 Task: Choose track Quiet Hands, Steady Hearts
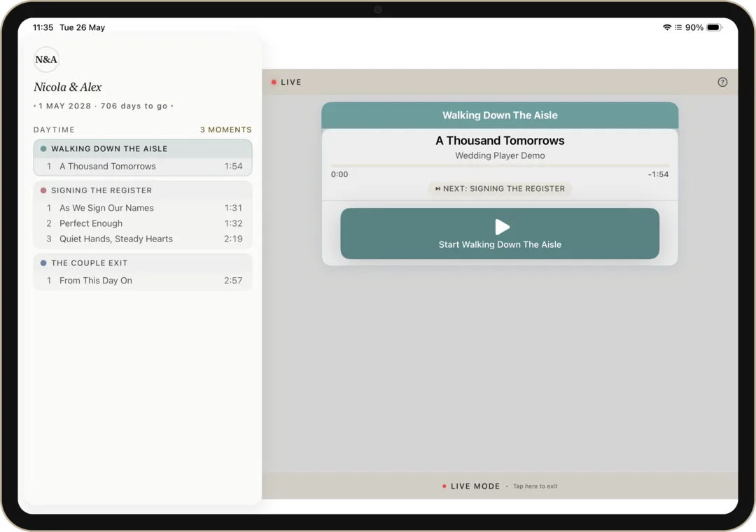[x=143, y=239]
